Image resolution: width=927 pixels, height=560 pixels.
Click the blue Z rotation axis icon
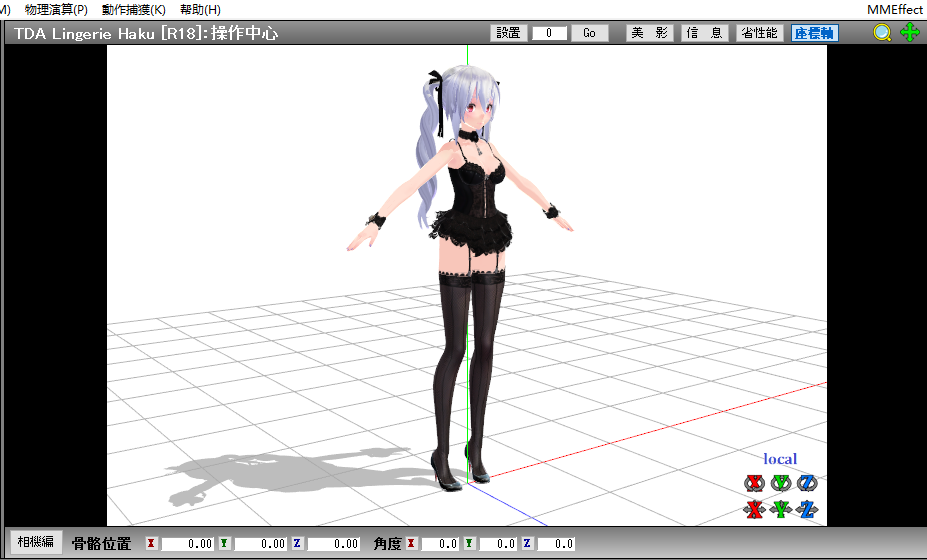tap(807, 484)
